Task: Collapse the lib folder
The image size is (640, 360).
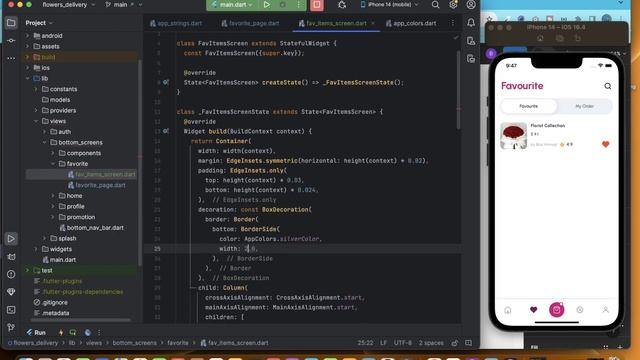Action: tap(28, 78)
